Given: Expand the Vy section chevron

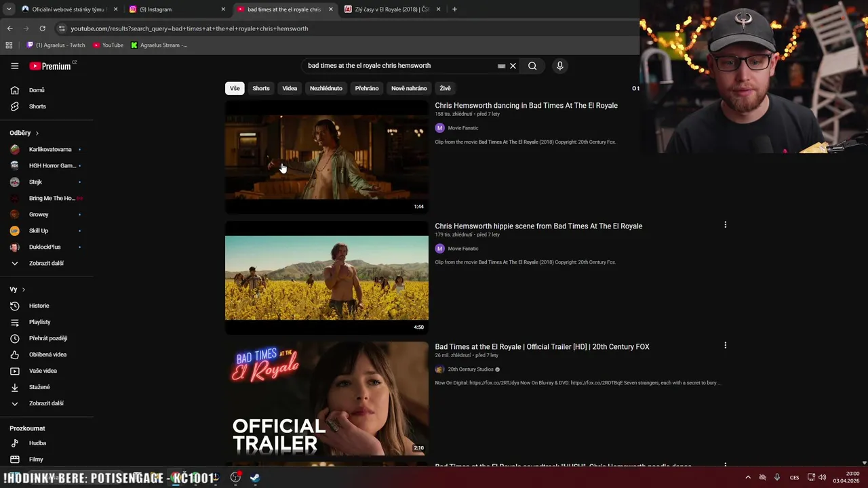Looking at the screenshot, I should pyautogui.click(x=24, y=289).
